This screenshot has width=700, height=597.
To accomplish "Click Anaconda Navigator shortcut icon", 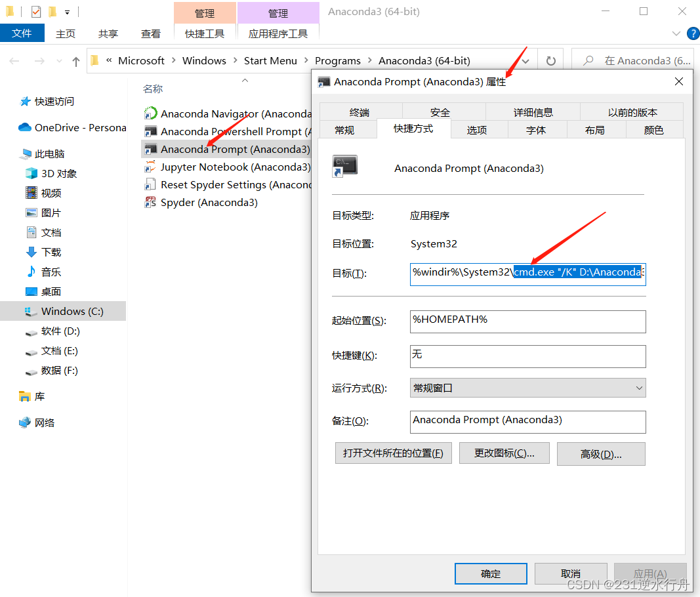I will (150, 113).
